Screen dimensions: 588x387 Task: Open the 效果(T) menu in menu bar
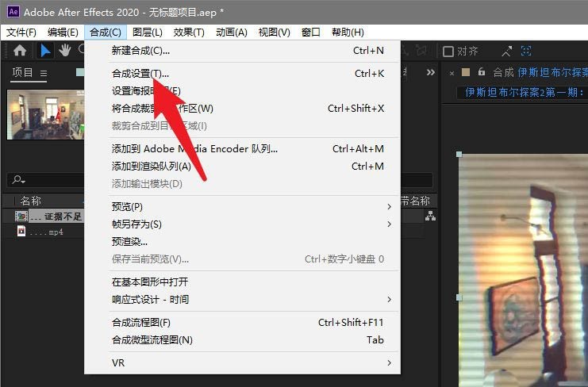[x=189, y=33]
